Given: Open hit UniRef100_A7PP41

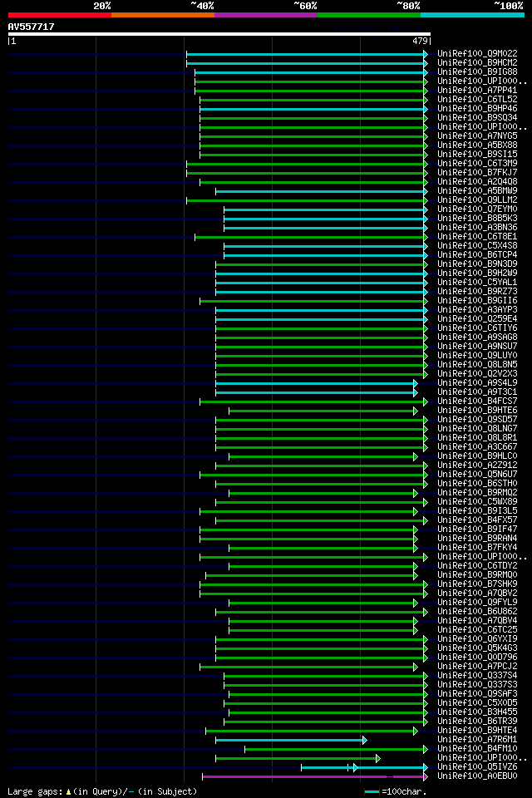Looking at the screenshot, I should (x=477, y=90).
